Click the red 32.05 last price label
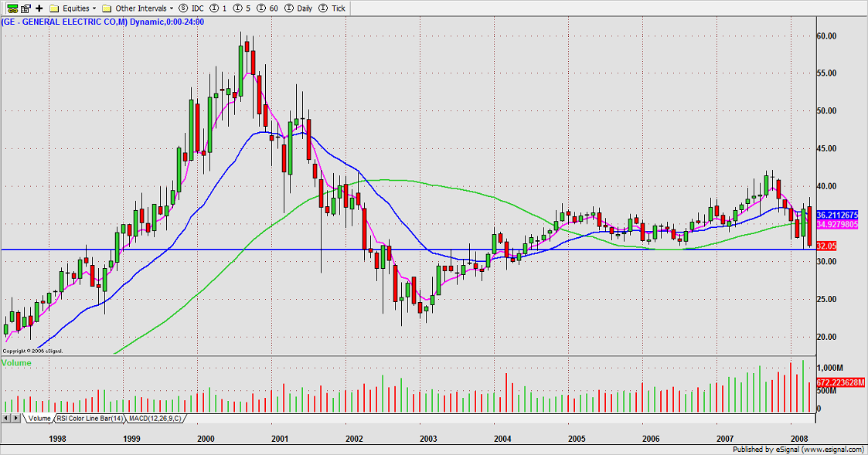 tap(826, 246)
